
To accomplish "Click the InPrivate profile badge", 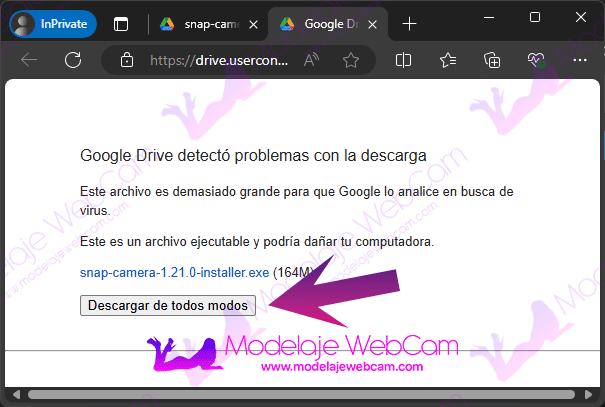I will pyautogui.click(x=53, y=24).
